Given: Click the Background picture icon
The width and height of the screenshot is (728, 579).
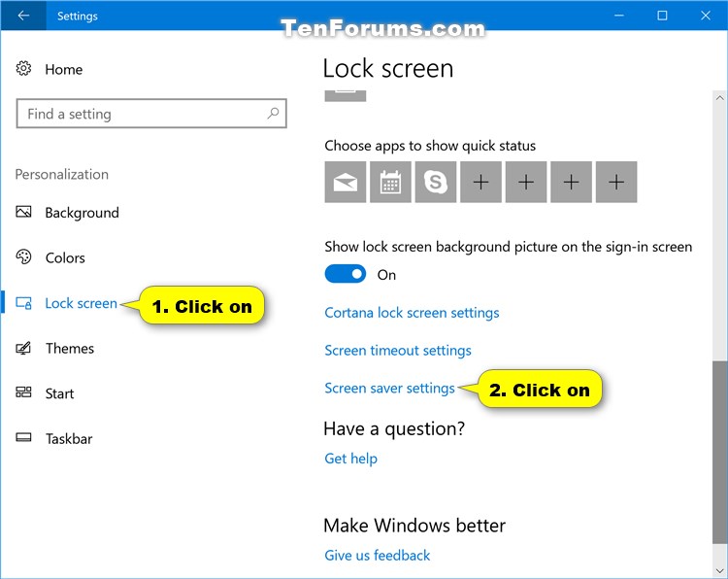Looking at the screenshot, I should tap(23, 212).
